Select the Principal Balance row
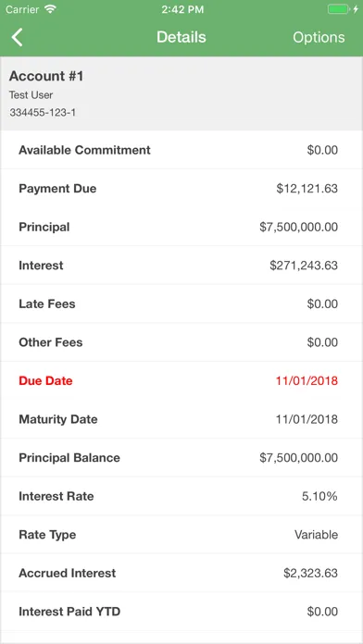This screenshot has height=644, width=363. [x=181, y=458]
